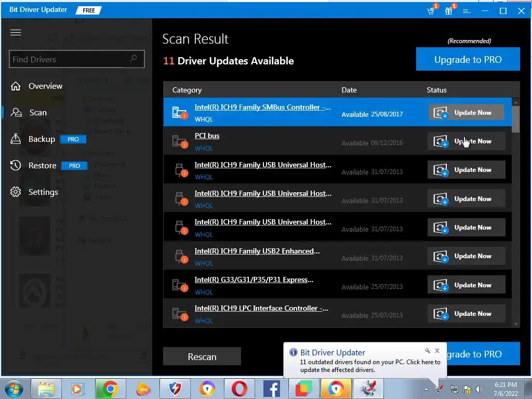
Task: Open Intel ICH9 LPC Interface Controller link
Action: 261,308
